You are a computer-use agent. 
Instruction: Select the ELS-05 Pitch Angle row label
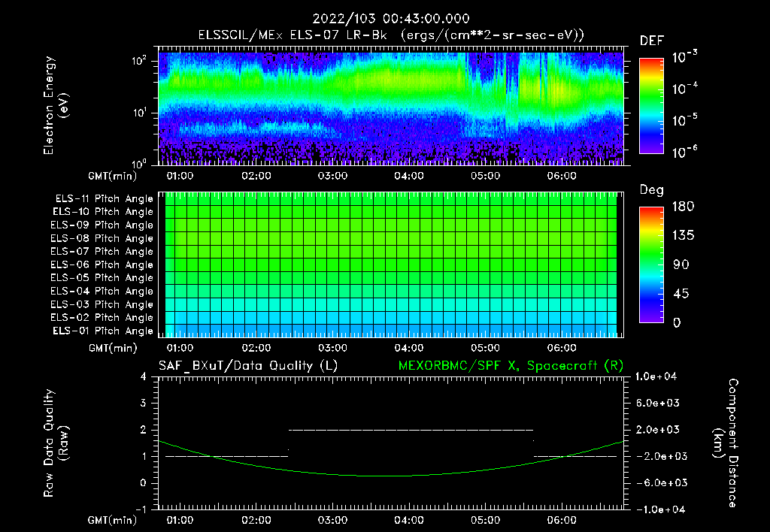tap(102, 278)
